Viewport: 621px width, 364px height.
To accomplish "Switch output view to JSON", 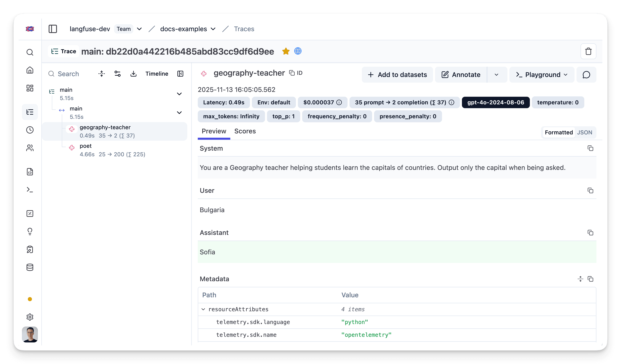I will tap(585, 132).
